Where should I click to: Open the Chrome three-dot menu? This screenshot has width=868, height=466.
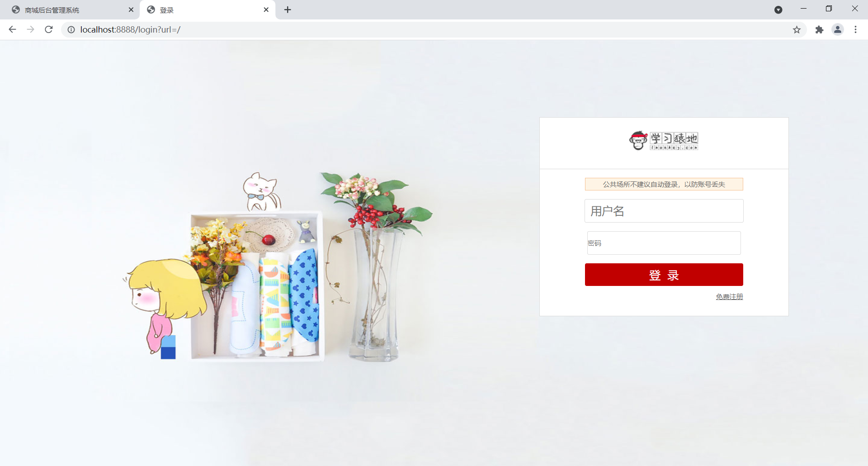point(855,29)
